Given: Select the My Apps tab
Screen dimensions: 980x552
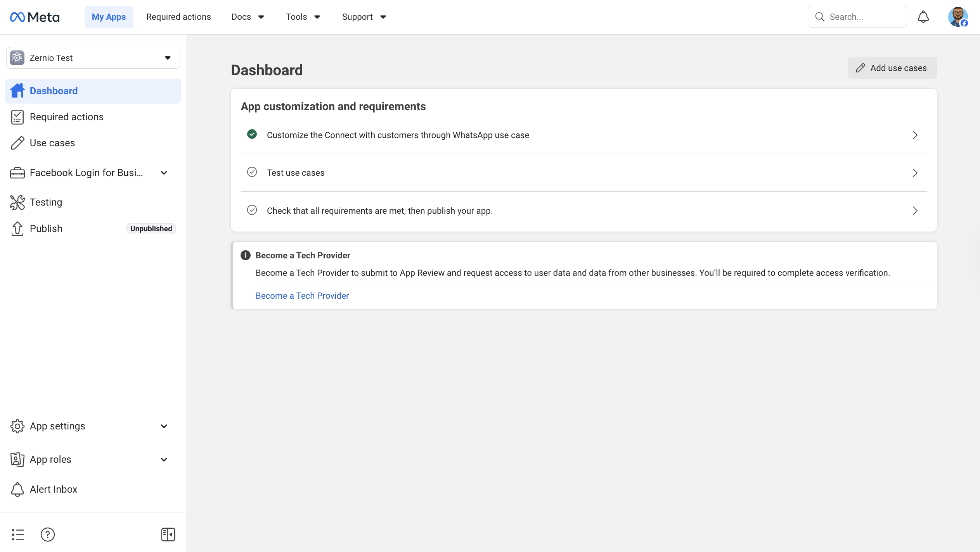Looking at the screenshot, I should coord(109,17).
